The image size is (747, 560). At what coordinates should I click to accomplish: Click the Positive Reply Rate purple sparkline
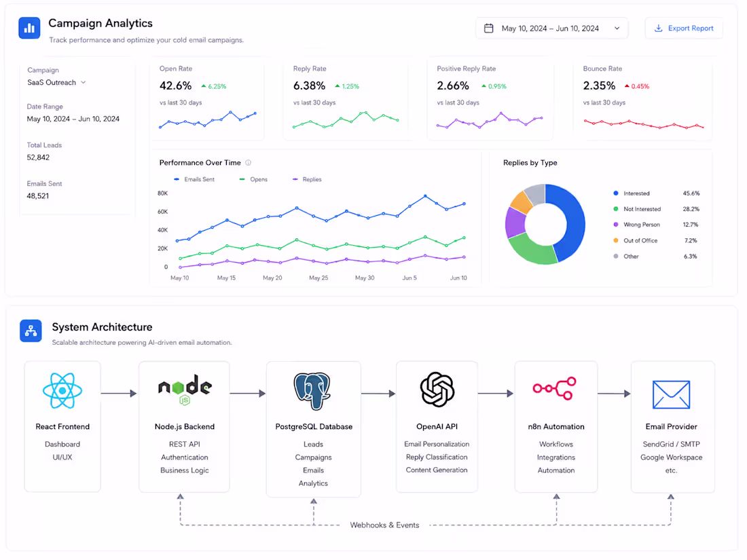(x=490, y=120)
